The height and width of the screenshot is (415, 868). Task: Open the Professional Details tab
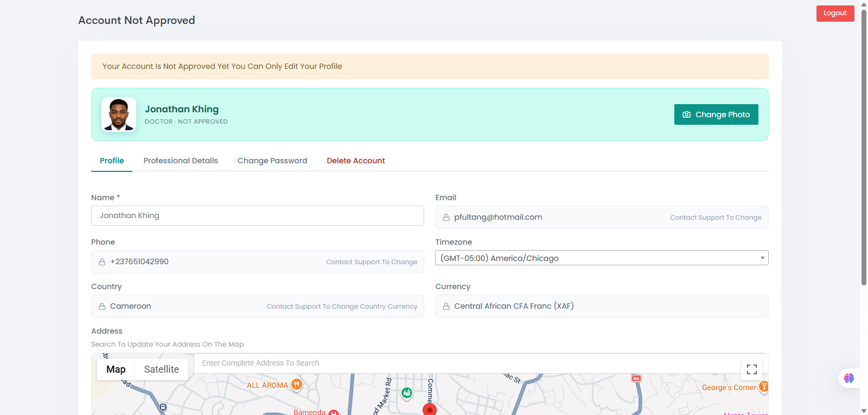[181, 161]
